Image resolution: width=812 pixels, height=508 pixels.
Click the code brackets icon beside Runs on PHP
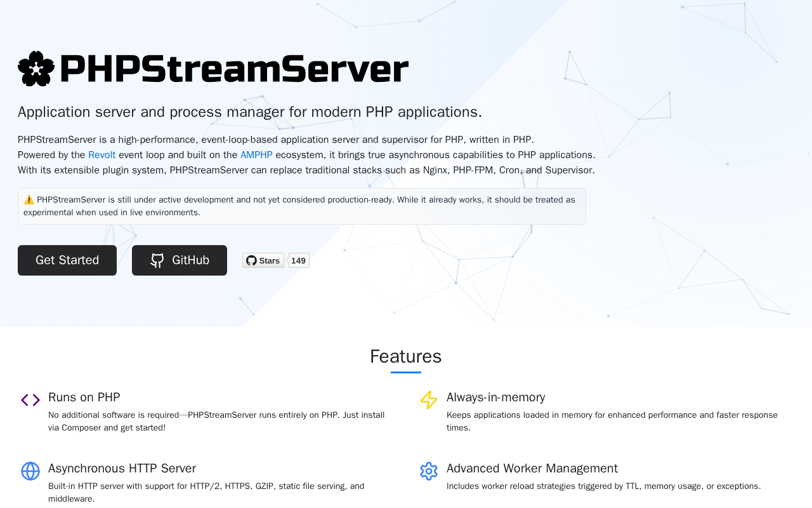(30, 400)
